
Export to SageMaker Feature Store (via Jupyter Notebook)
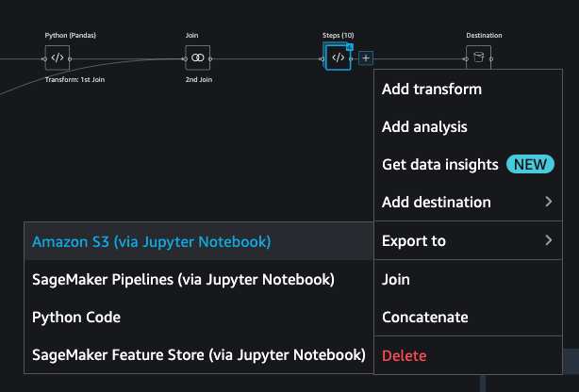click(x=199, y=354)
